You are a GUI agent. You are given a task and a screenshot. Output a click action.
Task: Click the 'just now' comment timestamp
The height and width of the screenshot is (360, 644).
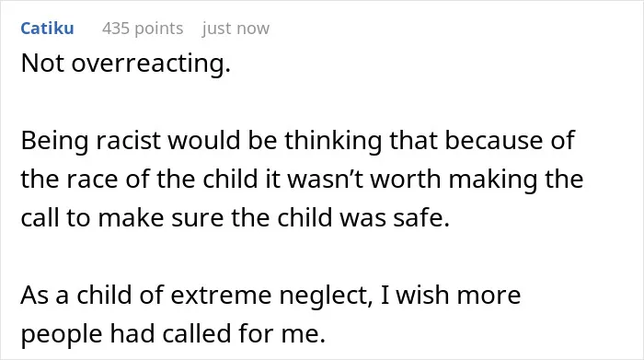(x=236, y=29)
